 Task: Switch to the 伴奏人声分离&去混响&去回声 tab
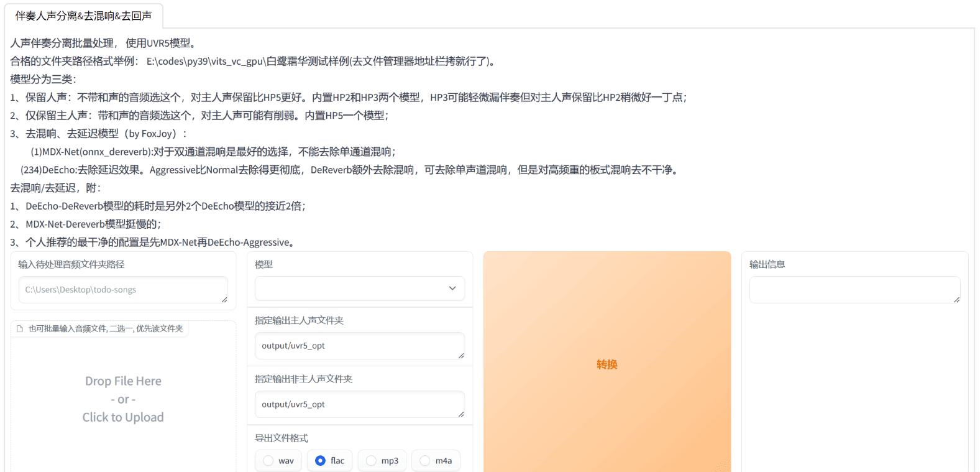[83, 16]
